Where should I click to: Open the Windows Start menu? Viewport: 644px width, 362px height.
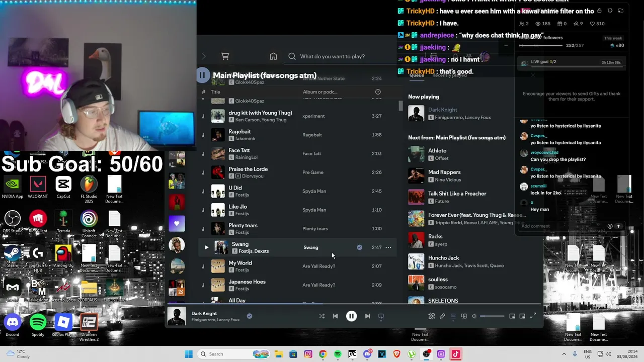click(189, 354)
